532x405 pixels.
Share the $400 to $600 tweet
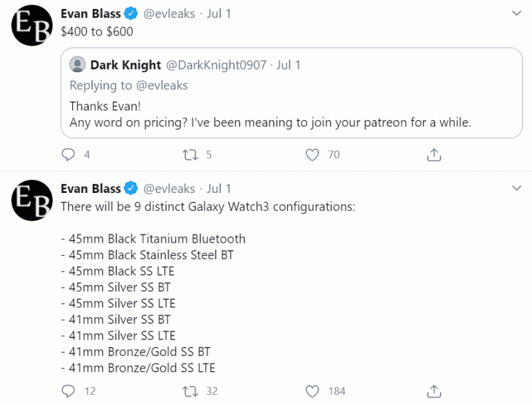(434, 155)
